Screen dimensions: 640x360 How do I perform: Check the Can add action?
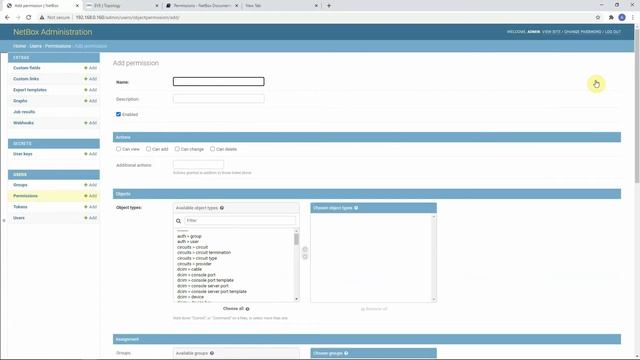click(148, 149)
